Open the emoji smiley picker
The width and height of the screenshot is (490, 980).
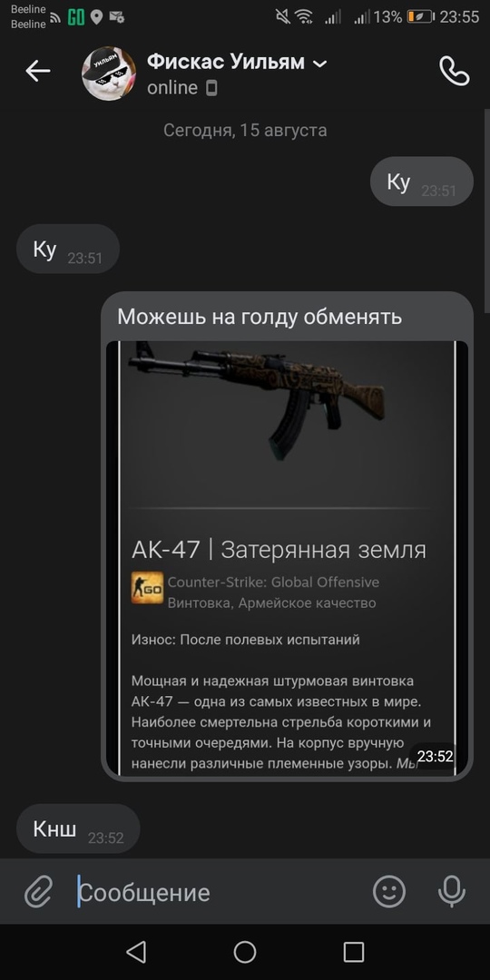pos(389,891)
